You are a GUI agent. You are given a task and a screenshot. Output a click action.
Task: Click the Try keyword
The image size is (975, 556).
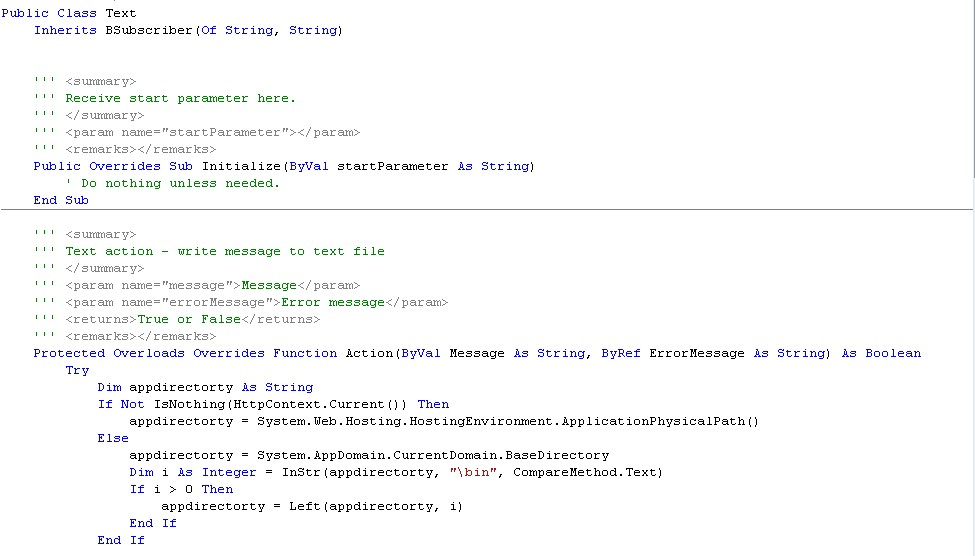click(x=77, y=371)
